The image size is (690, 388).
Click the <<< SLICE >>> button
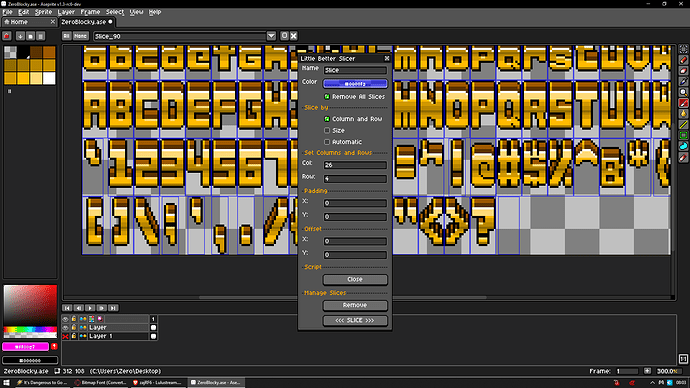tap(355, 320)
